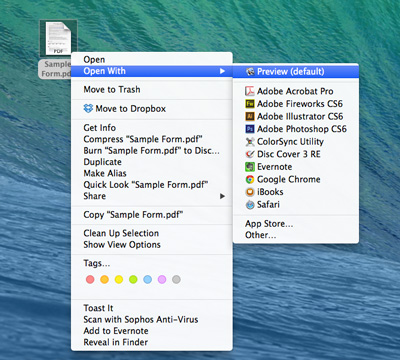Open with Adobe Photoshop CS6

[296, 129]
